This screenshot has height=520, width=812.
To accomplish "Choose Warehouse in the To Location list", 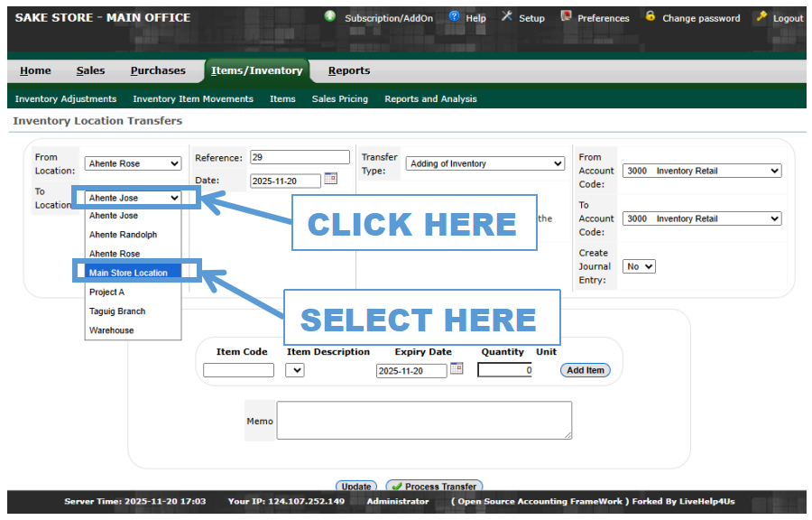I will pyautogui.click(x=112, y=330).
